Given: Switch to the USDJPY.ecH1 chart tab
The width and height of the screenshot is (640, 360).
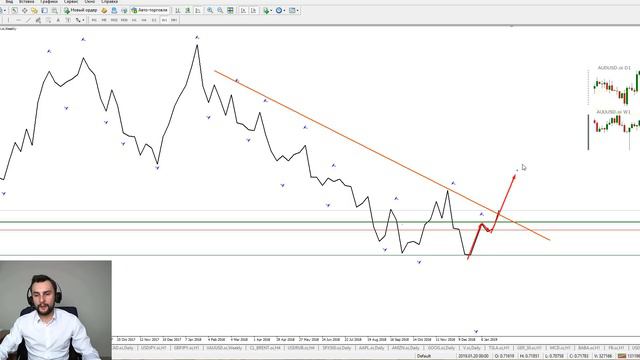Looking at the screenshot, I should click(x=154, y=348).
